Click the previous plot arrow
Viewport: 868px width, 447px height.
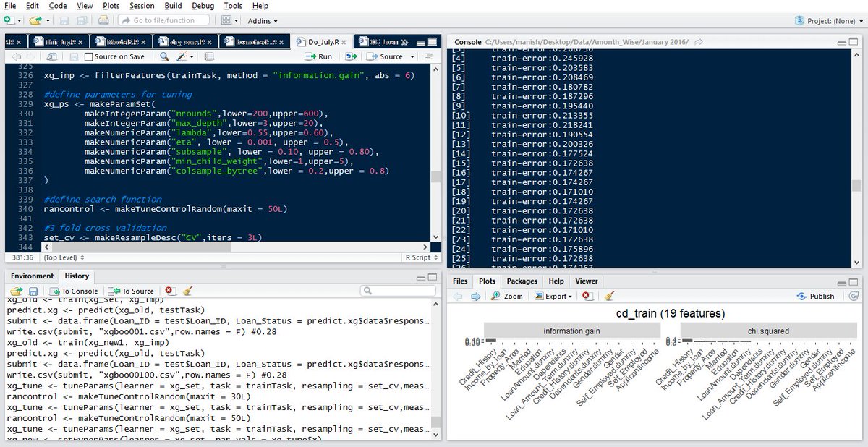point(457,296)
